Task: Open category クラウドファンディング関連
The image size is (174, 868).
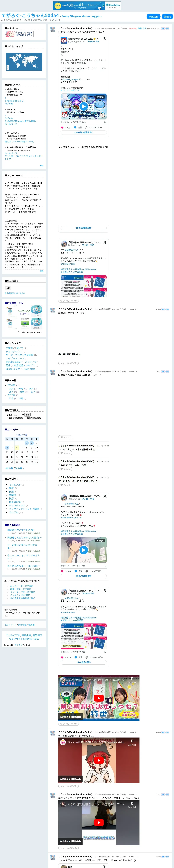Action: point(24,509)
